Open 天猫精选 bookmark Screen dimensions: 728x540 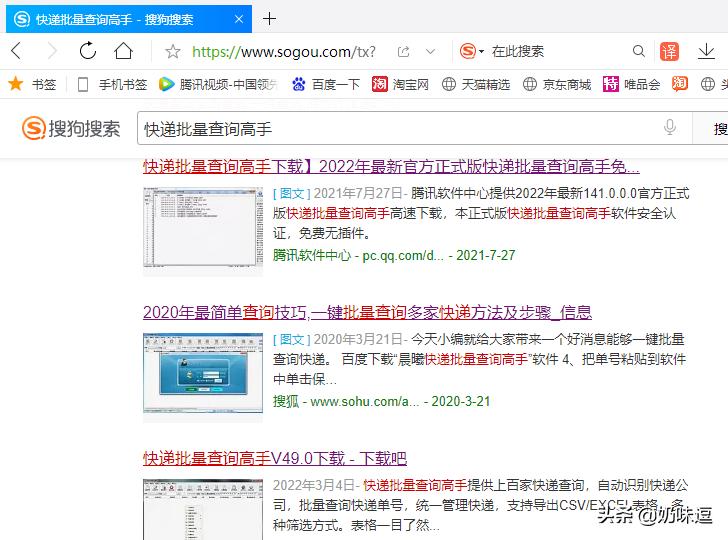pos(475,84)
